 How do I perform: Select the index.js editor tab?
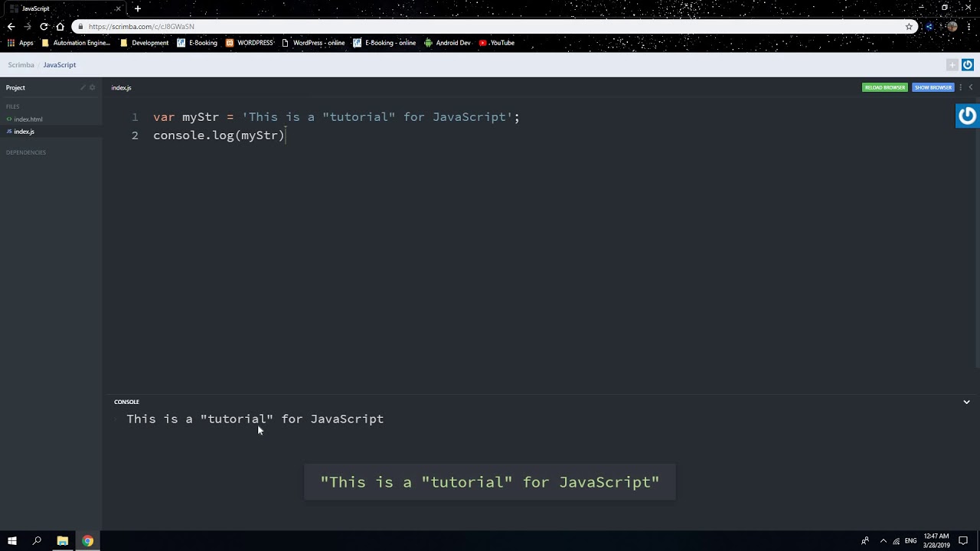pyautogui.click(x=121, y=88)
